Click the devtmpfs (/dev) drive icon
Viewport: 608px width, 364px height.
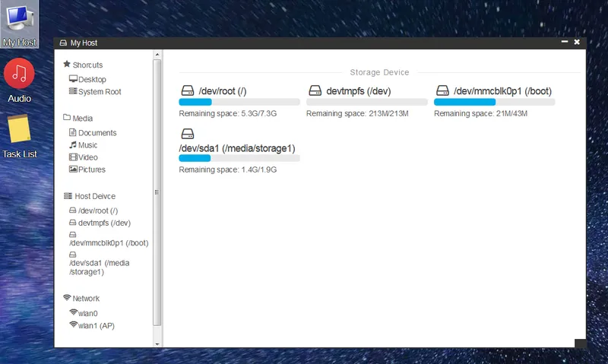[x=315, y=91]
